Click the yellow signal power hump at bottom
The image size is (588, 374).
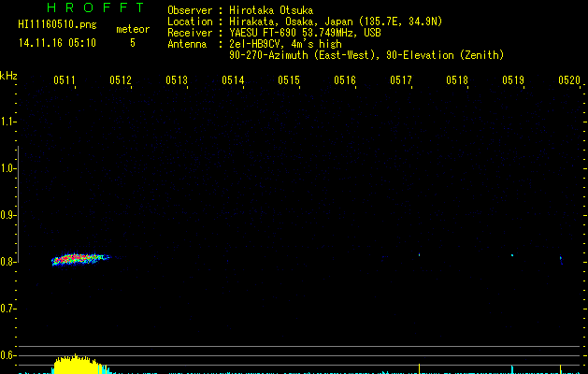tap(79, 364)
